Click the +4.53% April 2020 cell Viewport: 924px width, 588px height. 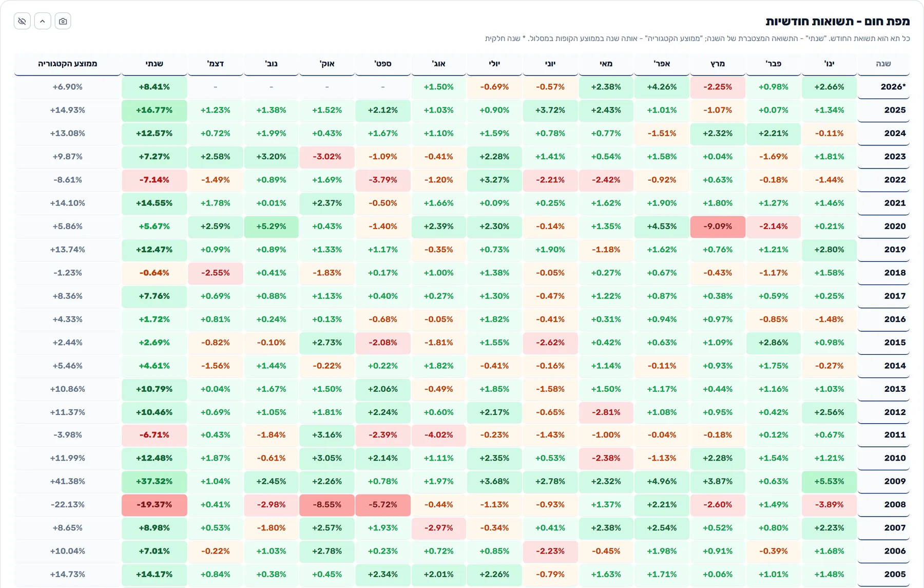pyautogui.click(x=662, y=226)
